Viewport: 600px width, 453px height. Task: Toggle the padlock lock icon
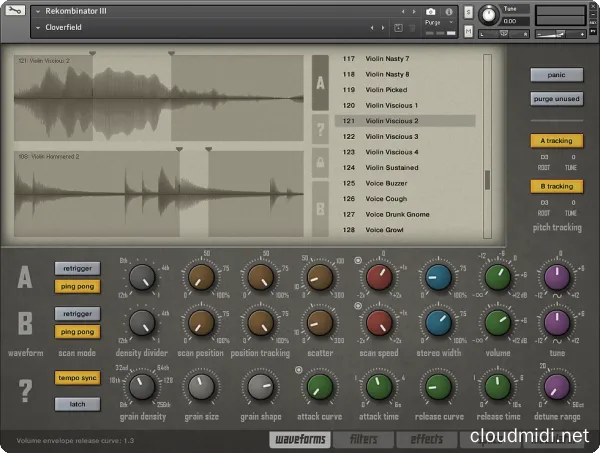click(x=320, y=163)
